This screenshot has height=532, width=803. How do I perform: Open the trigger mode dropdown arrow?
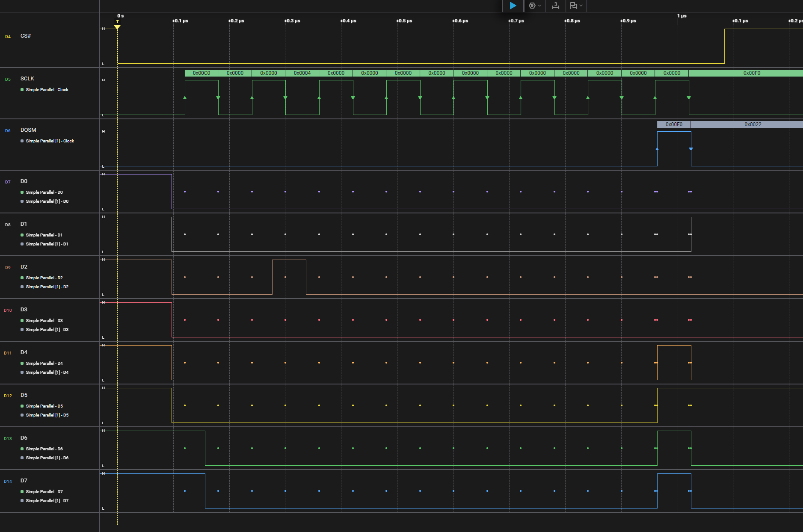click(539, 6)
